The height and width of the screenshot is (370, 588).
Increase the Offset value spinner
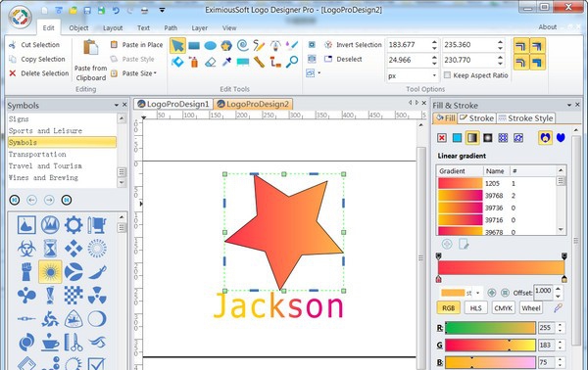[558, 289]
